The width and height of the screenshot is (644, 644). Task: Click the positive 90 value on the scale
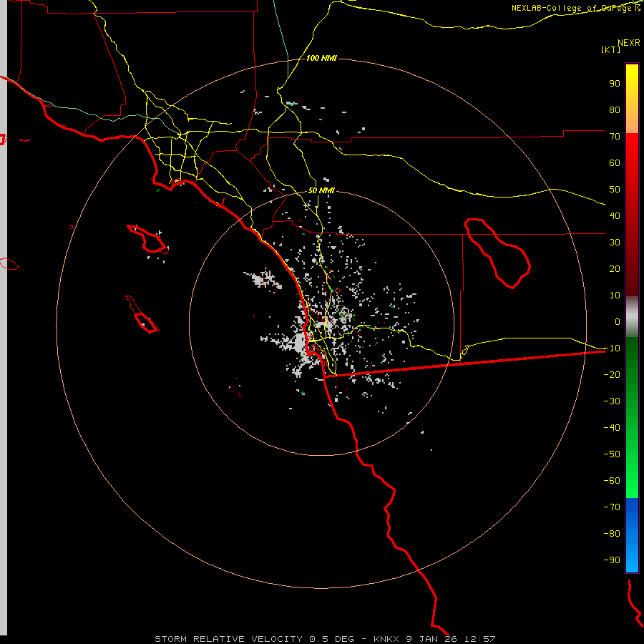pos(615,84)
